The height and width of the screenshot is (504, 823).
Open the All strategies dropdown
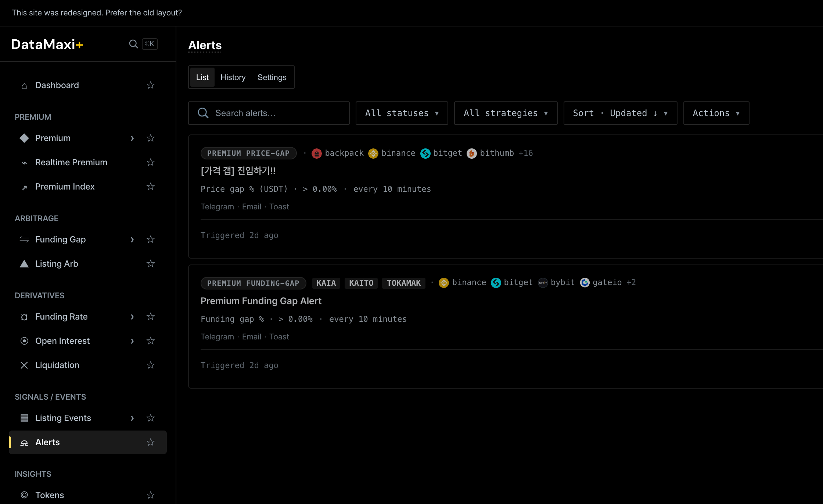(x=506, y=113)
